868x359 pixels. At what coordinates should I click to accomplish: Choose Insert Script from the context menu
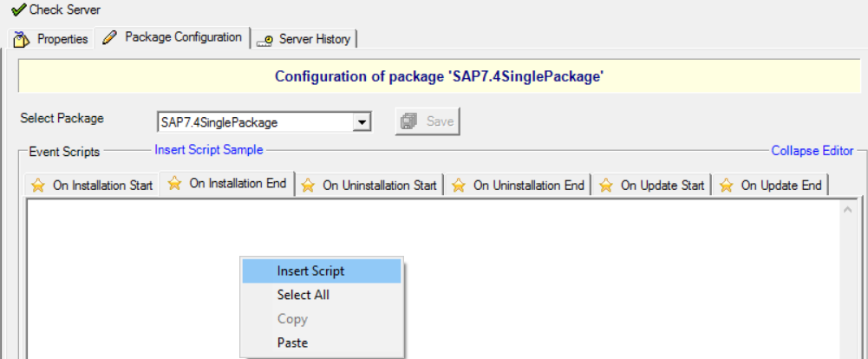coord(322,271)
